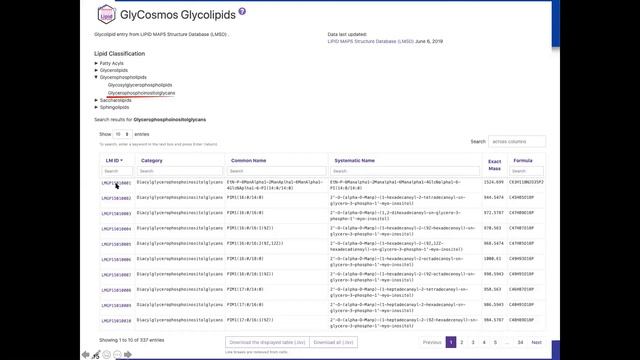Sort by Common Name column header
Screen dimensions: 640x360
[249, 160]
